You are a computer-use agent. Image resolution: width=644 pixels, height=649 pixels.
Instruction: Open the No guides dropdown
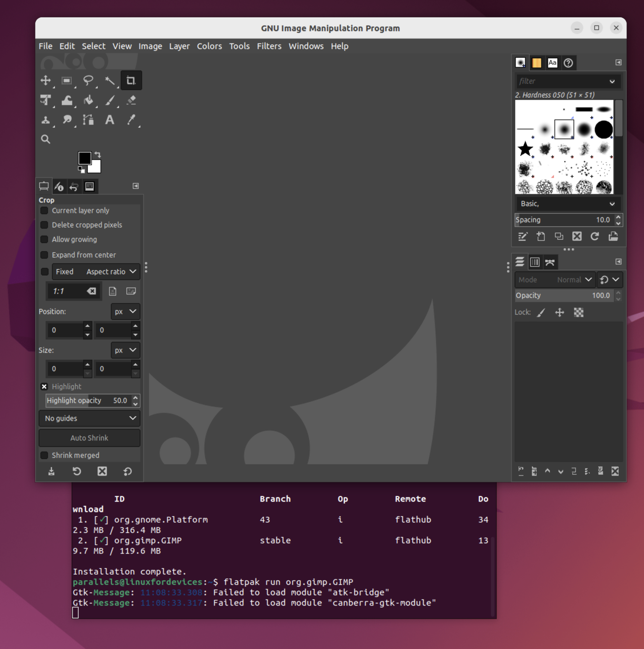click(89, 418)
